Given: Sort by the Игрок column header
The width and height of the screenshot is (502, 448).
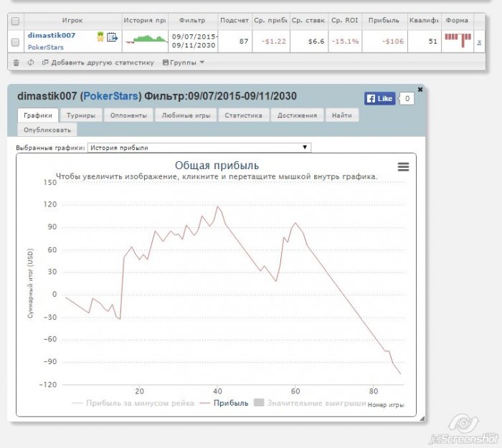Looking at the screenshot, I should (x=72, y=20).
